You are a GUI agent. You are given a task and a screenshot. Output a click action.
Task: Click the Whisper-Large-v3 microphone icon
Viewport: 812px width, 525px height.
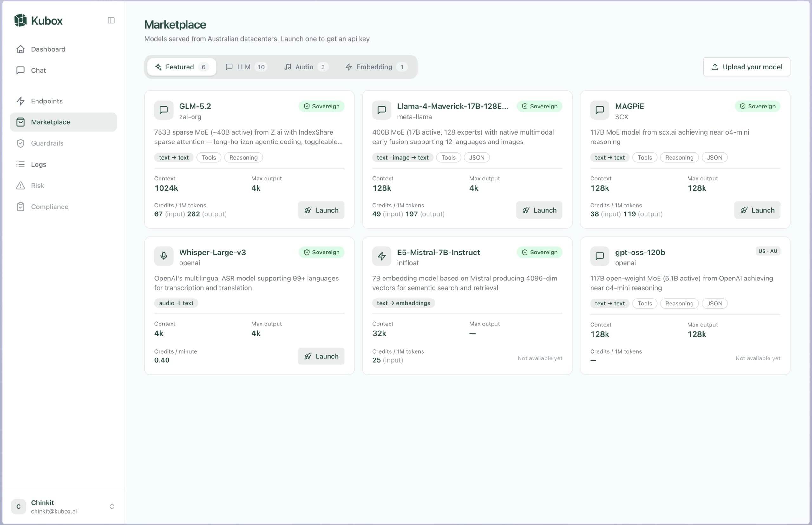(x=164, y=256)
